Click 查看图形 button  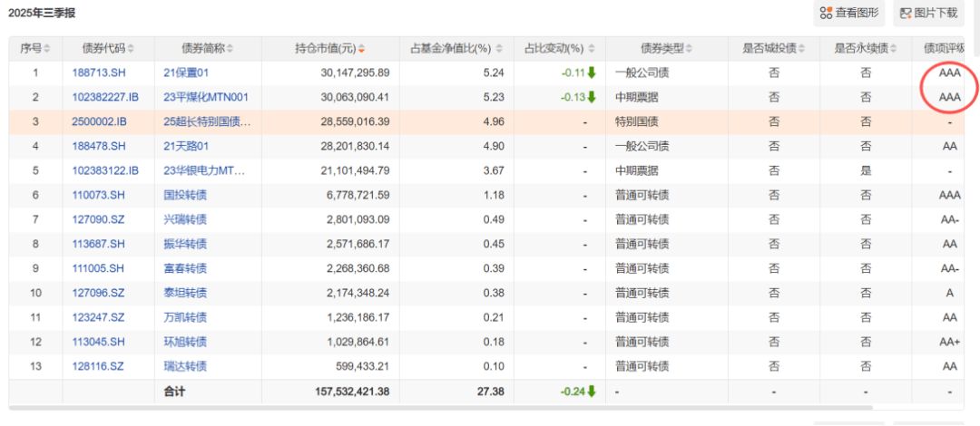pyautogui.click(x=848, y=13)
